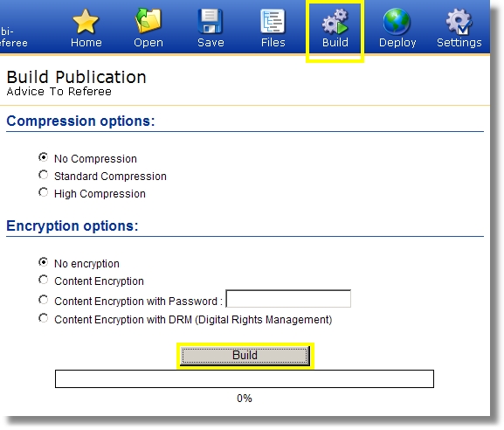504x430 pixels.
Task: Save using the floppy disk icon
Action: [x=211, y=21]
